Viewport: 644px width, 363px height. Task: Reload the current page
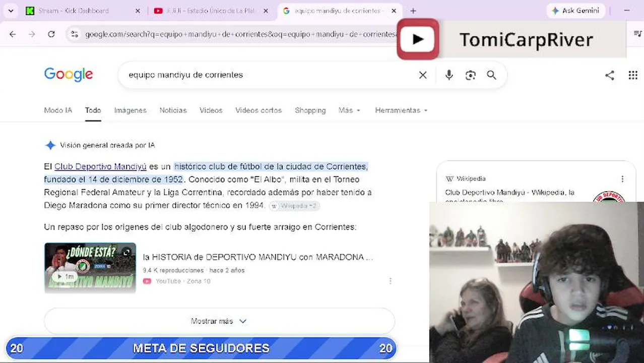[x=51, y=34]
